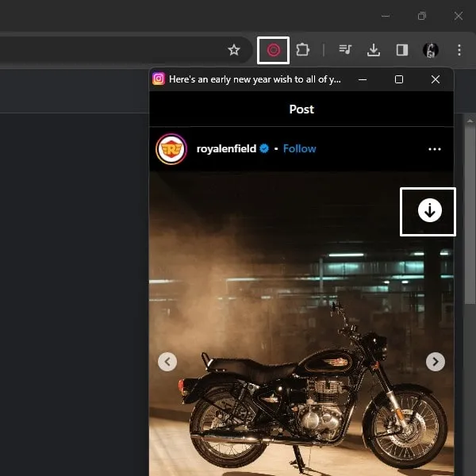The height and width of the screenshot is (476, 476).
Task: Show browser Downloads tray
Action: (374, 50)
